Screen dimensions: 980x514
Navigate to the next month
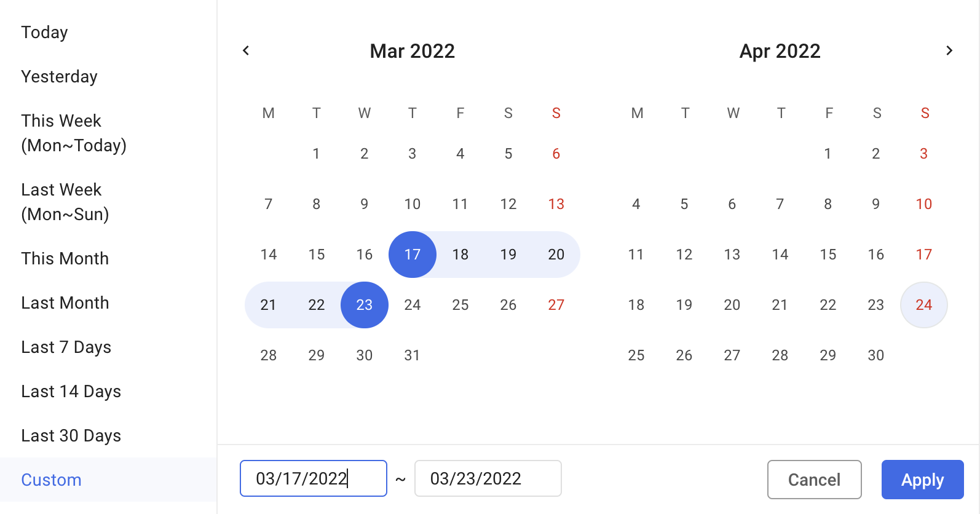coord(949,50)
